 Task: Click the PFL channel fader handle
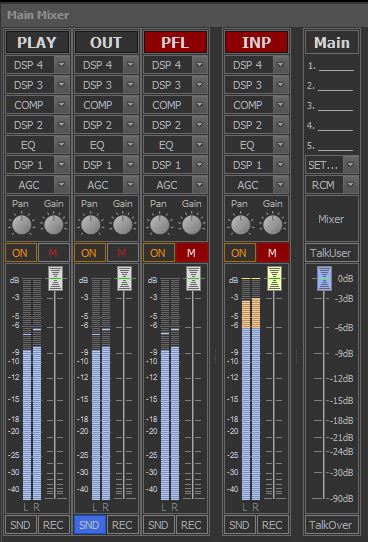point(194,278)
